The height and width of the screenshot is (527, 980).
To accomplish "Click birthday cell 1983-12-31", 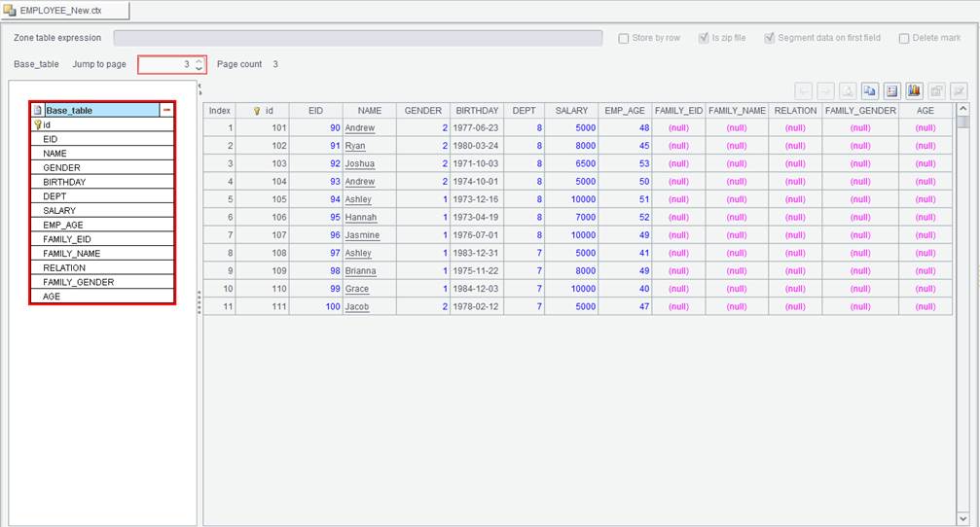I will tap(476, 253).
